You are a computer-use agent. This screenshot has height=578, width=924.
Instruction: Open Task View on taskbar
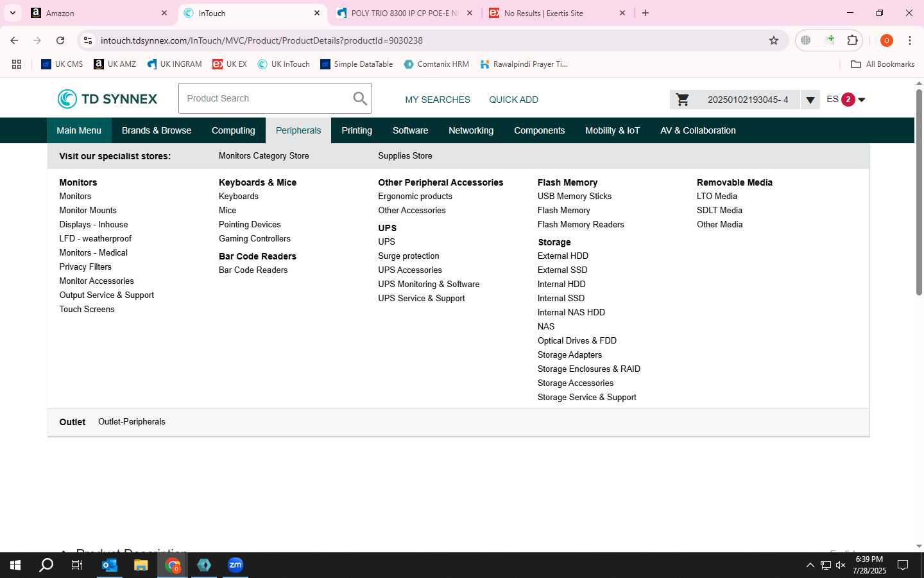(77, 565)
